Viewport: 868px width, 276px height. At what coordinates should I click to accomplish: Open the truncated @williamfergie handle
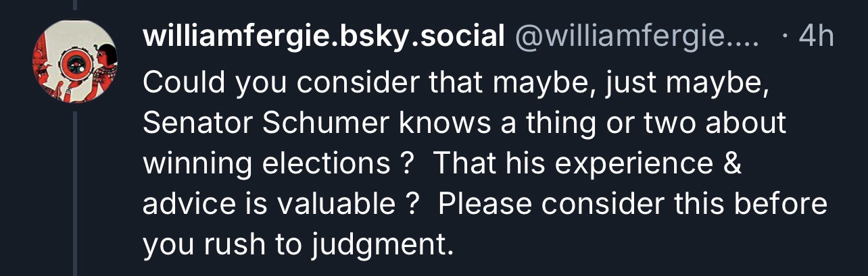point(637,38)
